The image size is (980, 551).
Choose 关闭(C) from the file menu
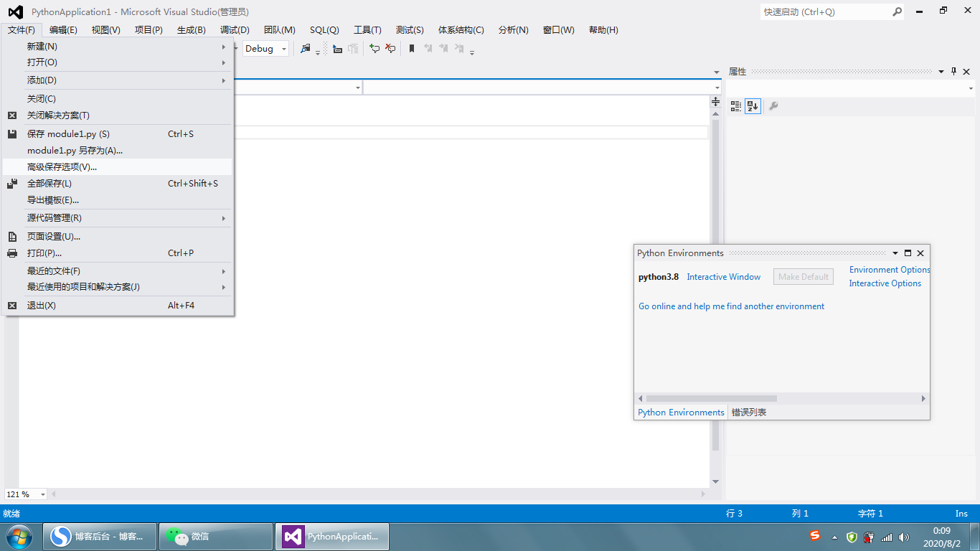pyautogui.click(x=118, y=99)
